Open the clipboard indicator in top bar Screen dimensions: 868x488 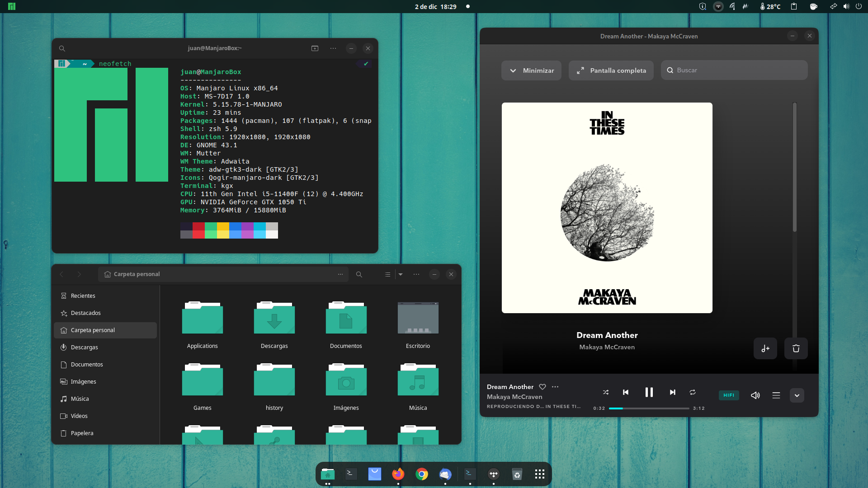pos(794,6)
